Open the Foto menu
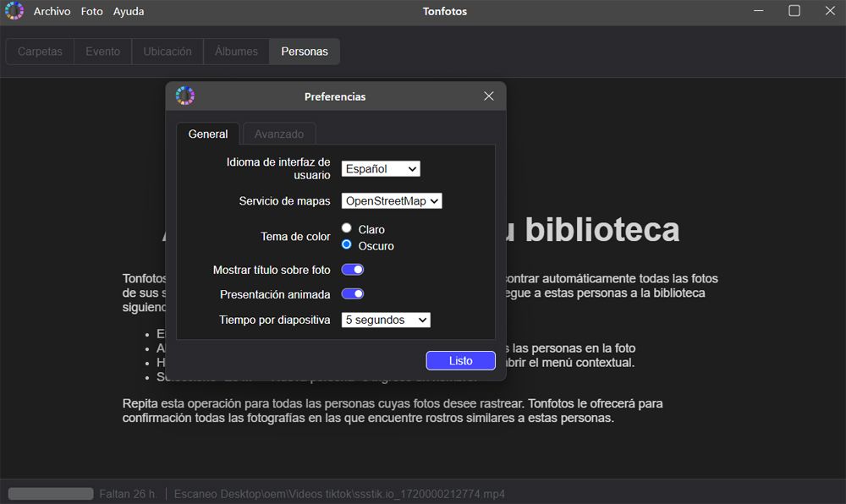Viewport: 846px width, 504px height. coord(92,12)
